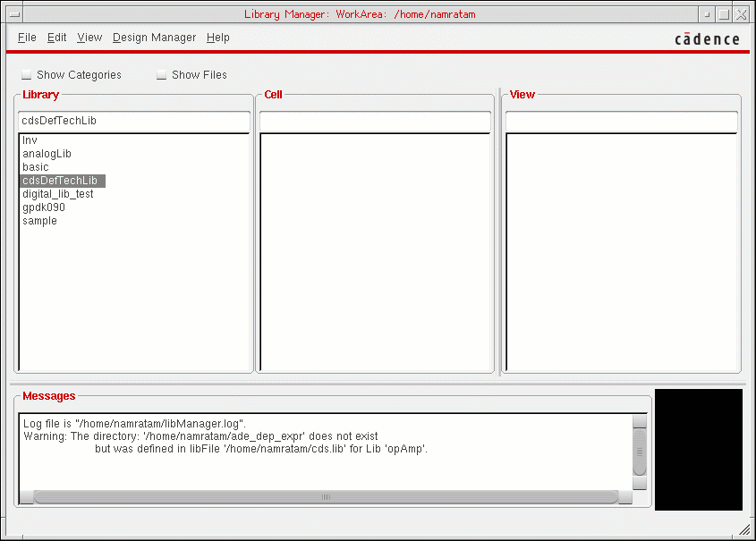Screen dimensions: 756x541
Task: Select the analogLib library
Action: point(47,154)
